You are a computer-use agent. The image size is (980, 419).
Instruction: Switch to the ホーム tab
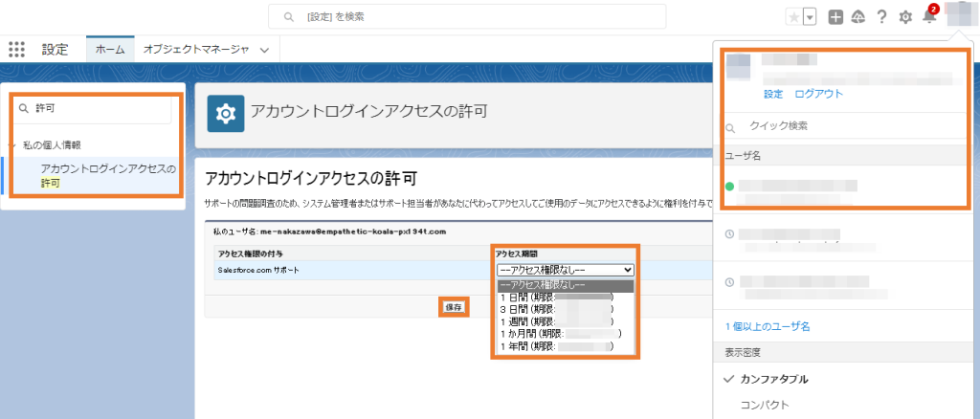point(110,50)
